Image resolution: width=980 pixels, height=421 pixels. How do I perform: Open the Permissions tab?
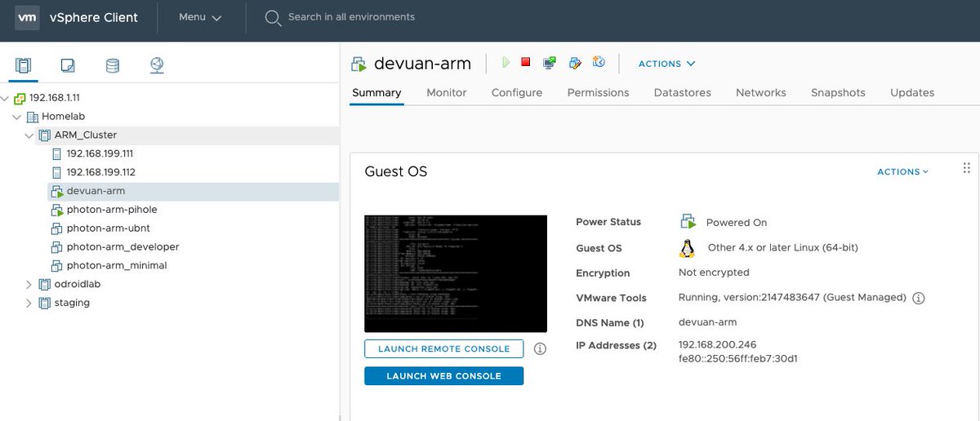coord(599,92)
